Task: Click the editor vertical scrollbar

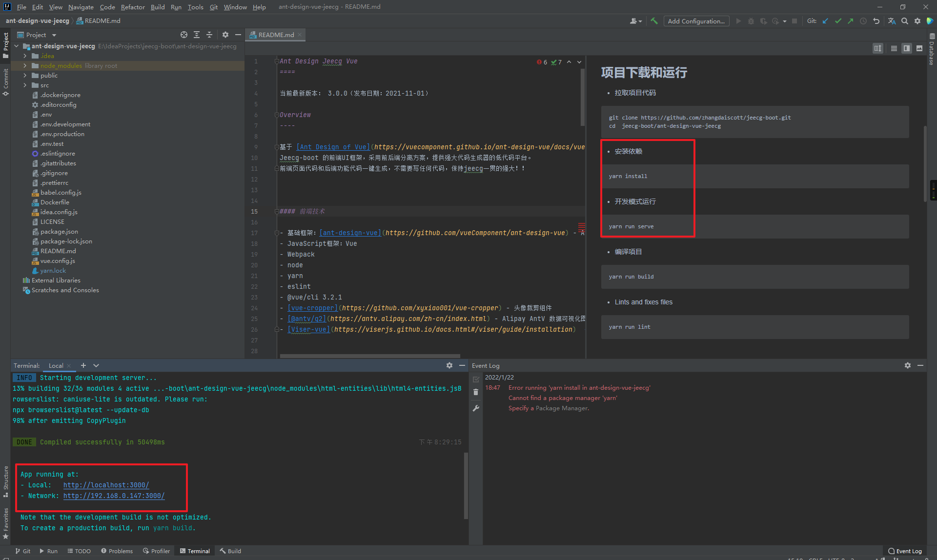Action: 583,97
